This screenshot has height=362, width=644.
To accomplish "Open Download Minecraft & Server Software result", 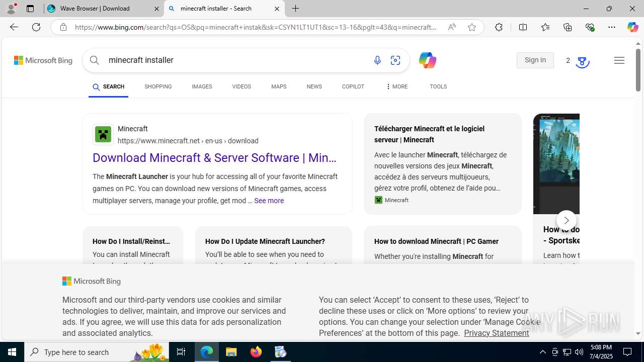I will (214, 158).
